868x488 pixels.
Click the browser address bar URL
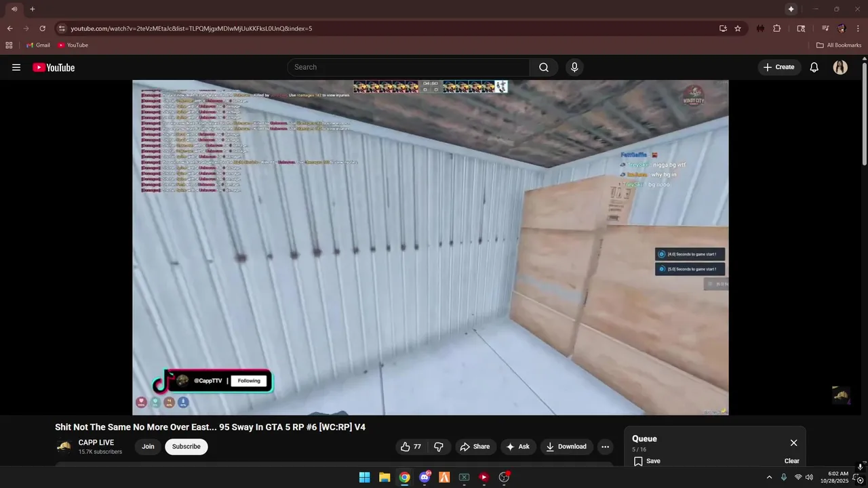click(x=191, y=28)
